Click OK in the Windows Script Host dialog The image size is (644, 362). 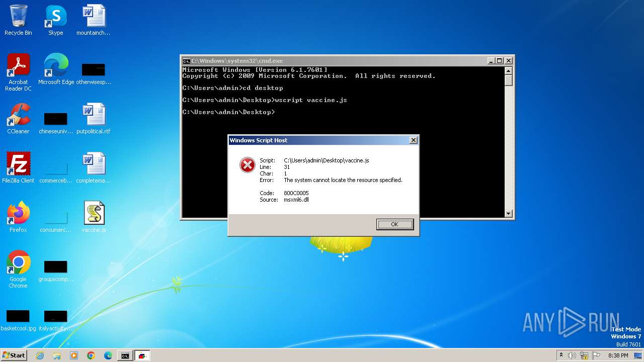[x=395, y=224]
